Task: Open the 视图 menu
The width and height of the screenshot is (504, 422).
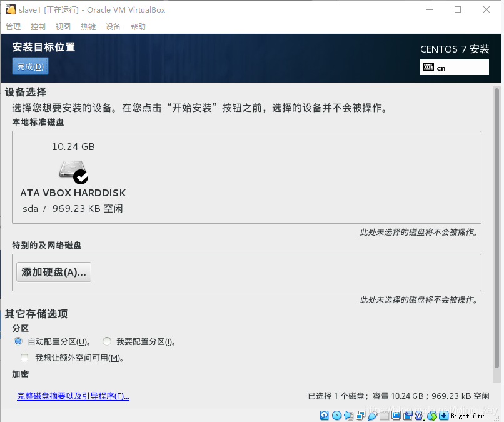Action: [63, 27]
